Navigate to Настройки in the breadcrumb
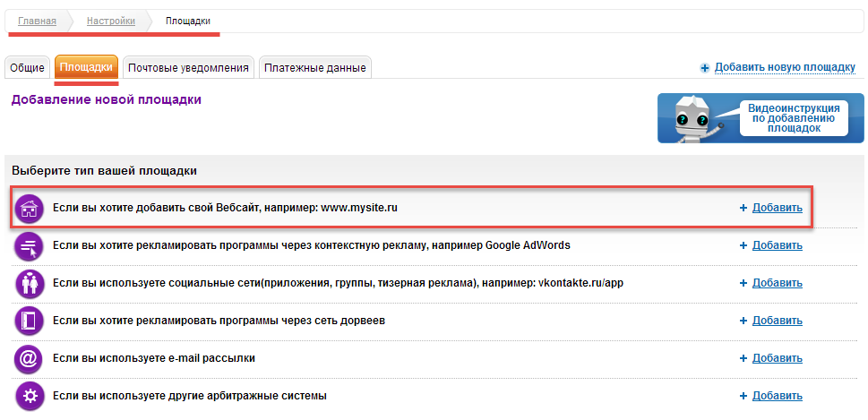 pyautogui.click(x=111, y=20)
